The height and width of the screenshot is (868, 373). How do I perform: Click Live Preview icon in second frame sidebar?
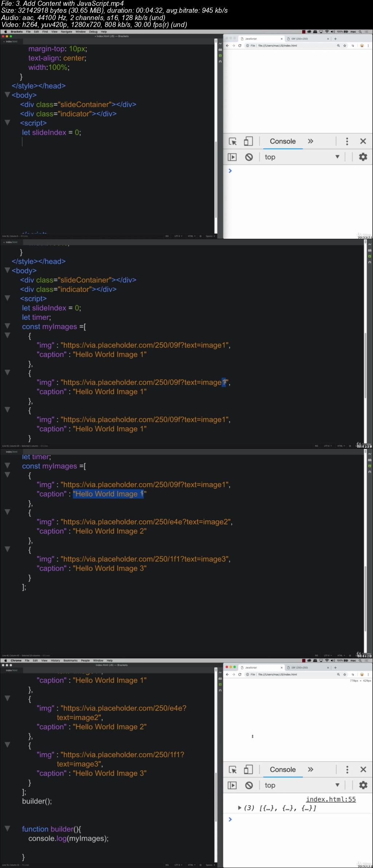click(x=370, y=245)
